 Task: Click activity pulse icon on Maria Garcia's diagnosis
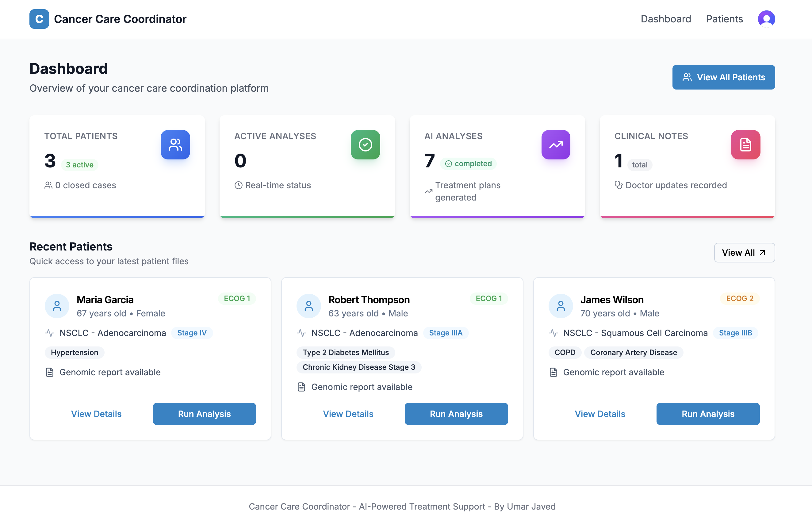50,333
